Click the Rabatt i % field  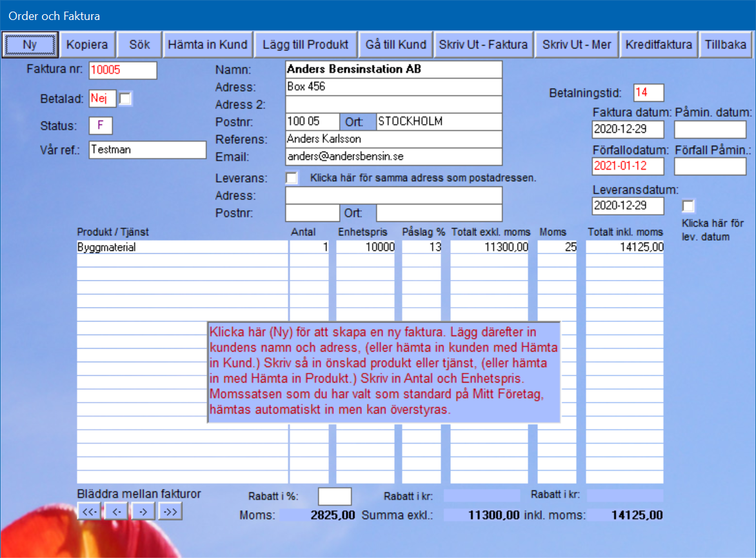tap(335, 496)
